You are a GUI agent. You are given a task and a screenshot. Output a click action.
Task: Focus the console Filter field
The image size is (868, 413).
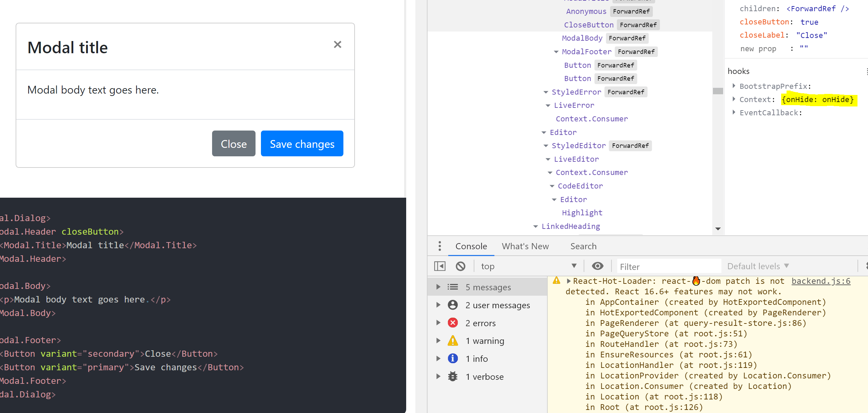[668, 267]
